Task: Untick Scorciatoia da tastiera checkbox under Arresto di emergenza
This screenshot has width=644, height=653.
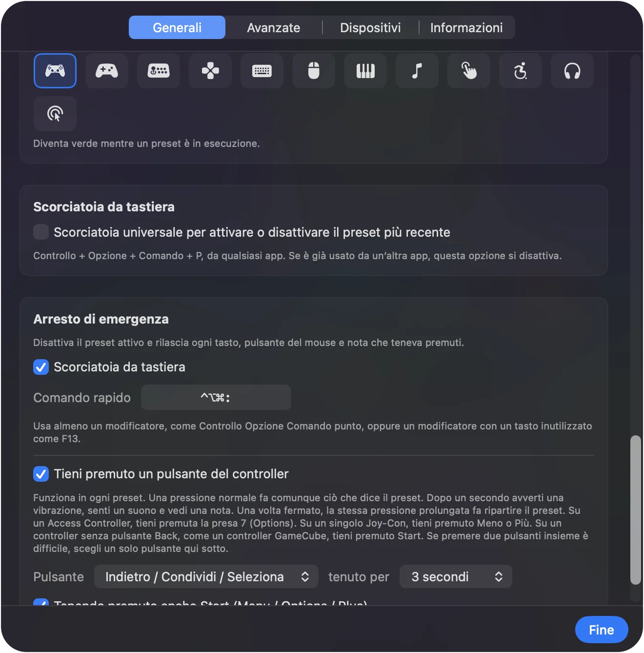Action: pyautogui.click(x=41, y=367)
